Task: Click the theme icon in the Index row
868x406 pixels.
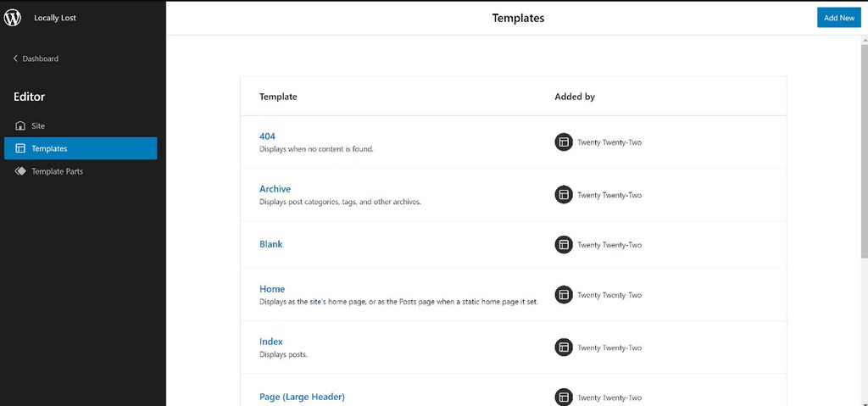Action: tap(564, 348)
